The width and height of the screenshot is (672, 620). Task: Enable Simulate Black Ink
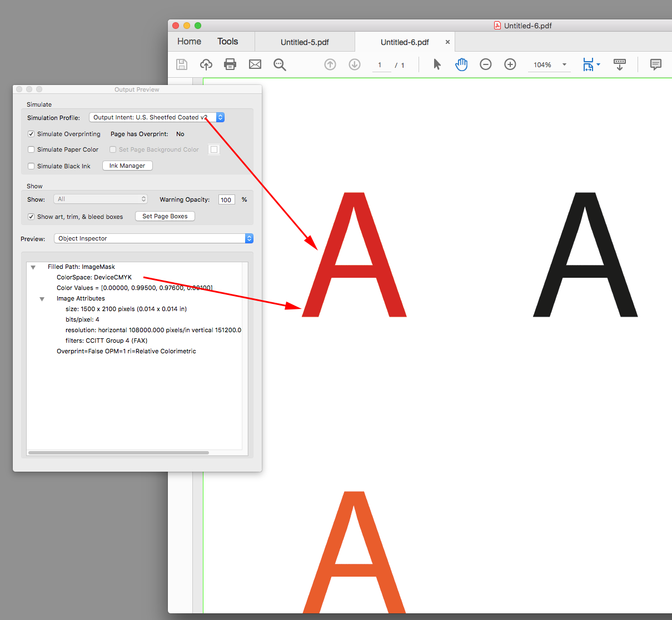click(31, 166)
